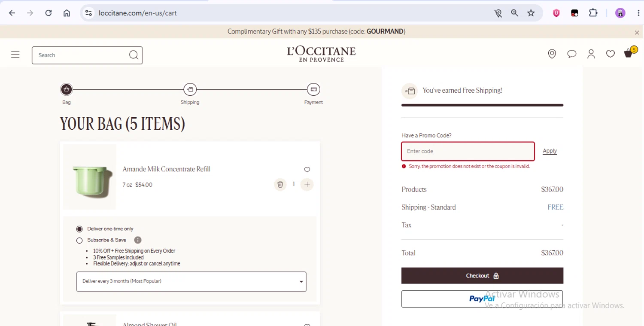Image resolution: width=644 pixels, height=326 pixels.
Task: Click the 7 oz $54.00 price text
Action: click(137, 185)
